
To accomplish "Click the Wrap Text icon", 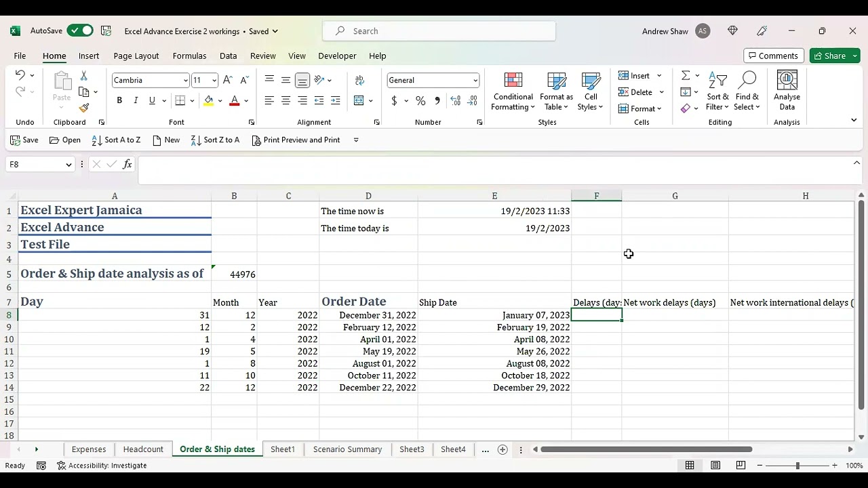I will click(x=359, y=80).
